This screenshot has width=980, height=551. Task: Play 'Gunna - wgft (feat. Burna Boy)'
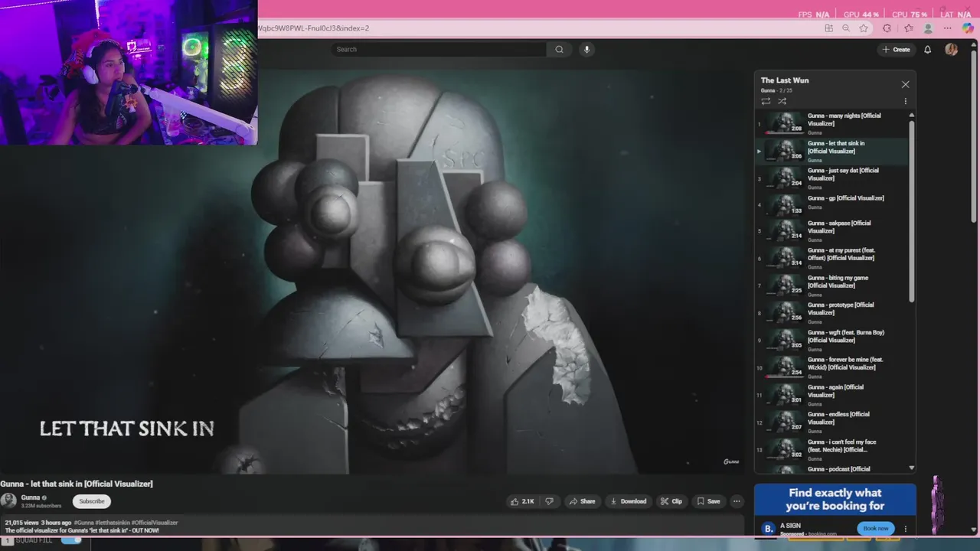pos(833,340)
